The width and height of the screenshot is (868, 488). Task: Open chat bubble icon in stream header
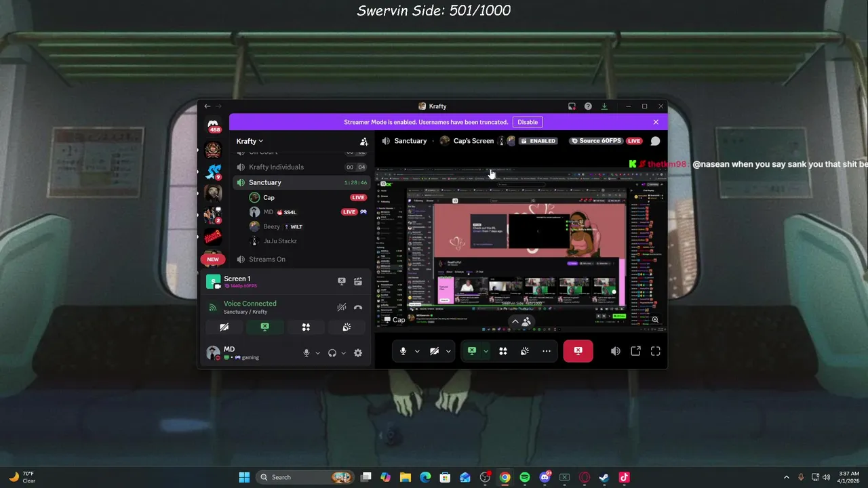tap(655, 141)
